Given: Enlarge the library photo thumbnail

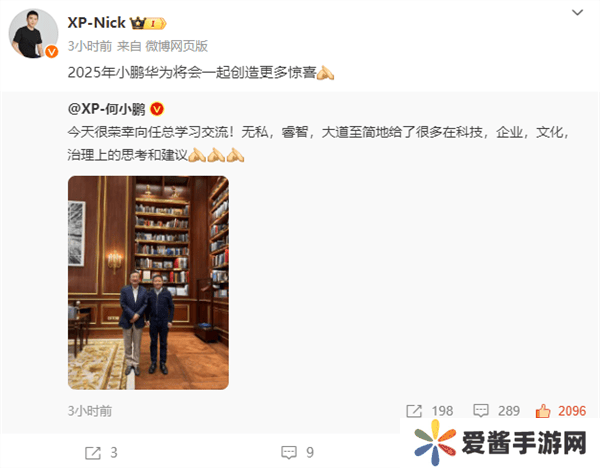Looking at the screenshot, I should 148,283.
